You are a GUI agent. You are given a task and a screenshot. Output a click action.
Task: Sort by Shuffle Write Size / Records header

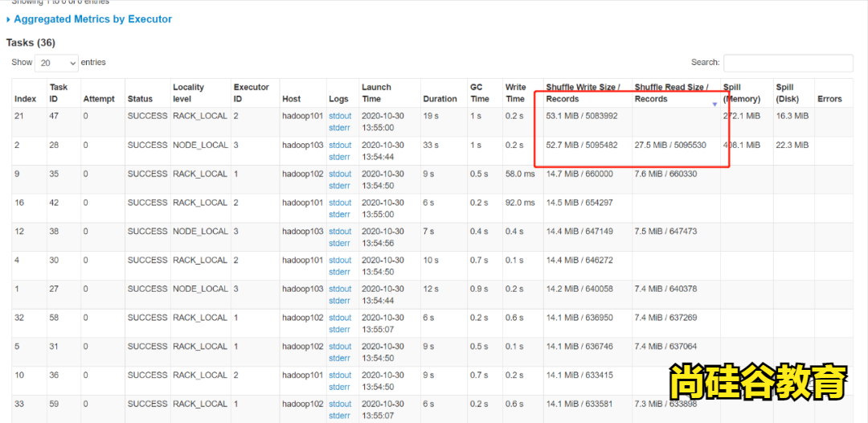pos(583,93)
